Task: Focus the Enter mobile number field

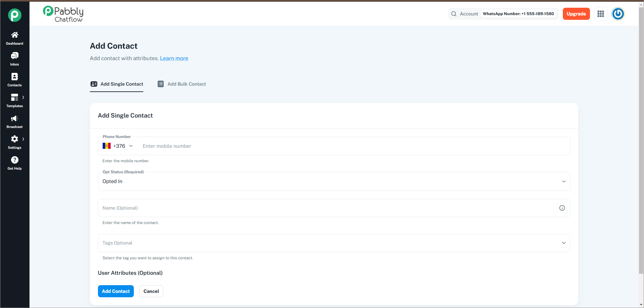Action: (354, 146)
